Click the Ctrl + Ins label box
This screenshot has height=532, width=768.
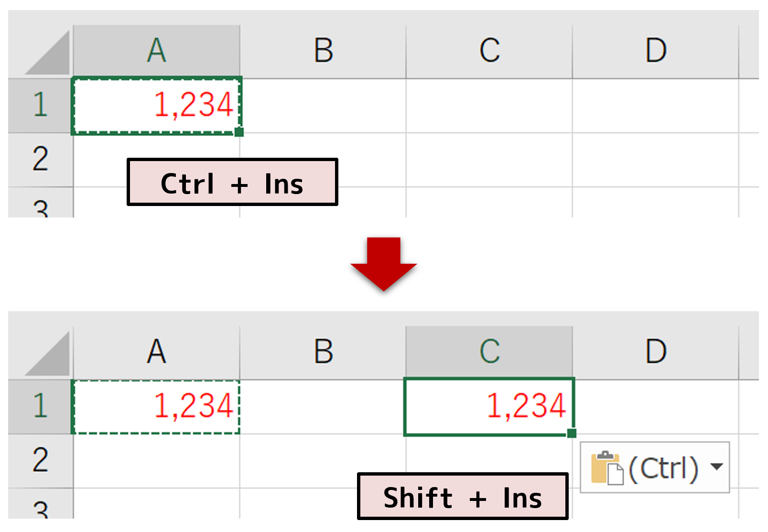pyautogui.click(x=232, y=183)
